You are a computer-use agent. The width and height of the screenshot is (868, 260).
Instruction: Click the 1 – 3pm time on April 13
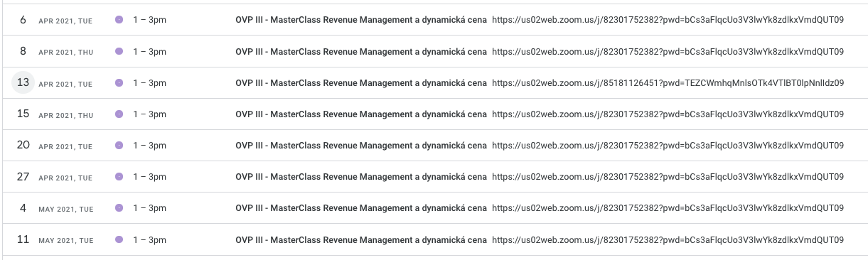point(149,83)
